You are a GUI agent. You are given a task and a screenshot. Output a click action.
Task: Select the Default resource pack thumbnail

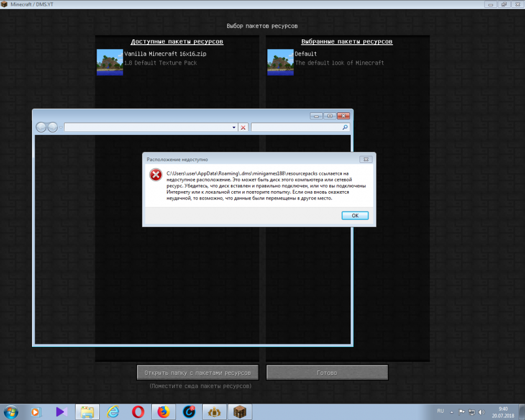point(280,62)
